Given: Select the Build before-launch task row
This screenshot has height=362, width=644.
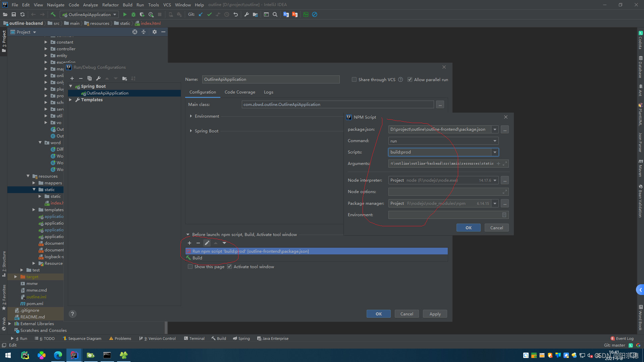Looking at the screenshot, I should pos(316,258).
